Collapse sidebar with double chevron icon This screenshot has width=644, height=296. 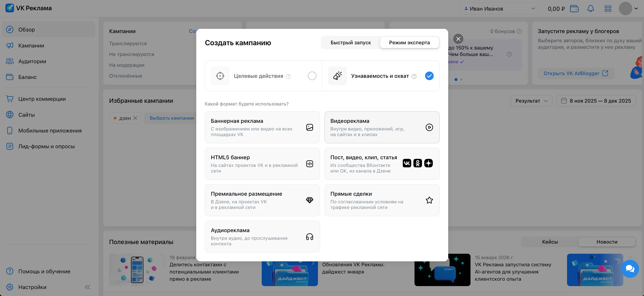tap(87, 287)
